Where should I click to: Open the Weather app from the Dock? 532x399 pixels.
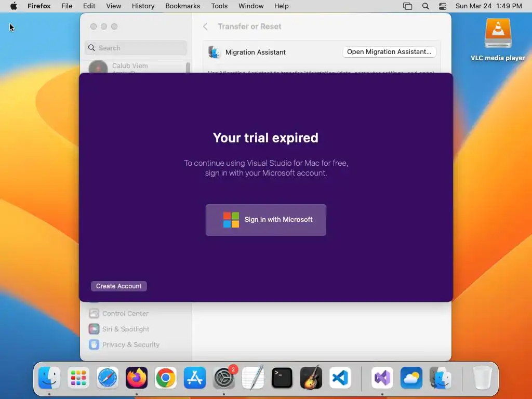(x=411, y=378)
